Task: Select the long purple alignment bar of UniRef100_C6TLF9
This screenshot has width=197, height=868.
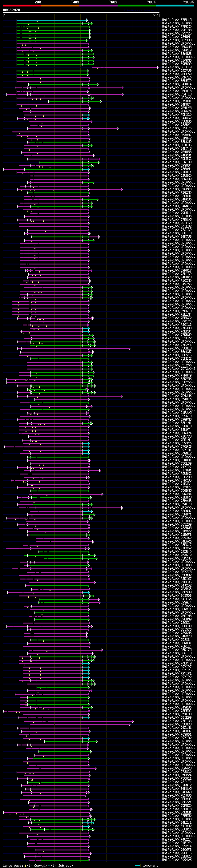Action: pyautogui.click(x=125, y=68)
